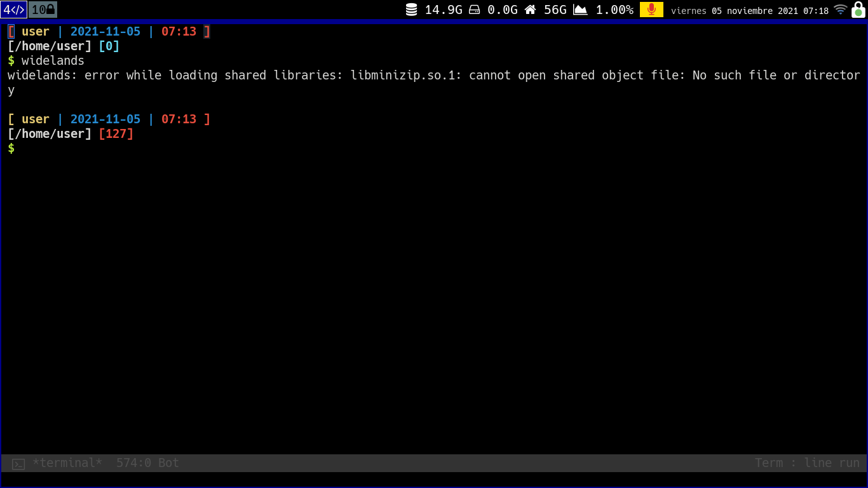The height and width of the screenshot is (488, 868).
Task: Click the typed widelands command text
Action: tap(53, 61)
